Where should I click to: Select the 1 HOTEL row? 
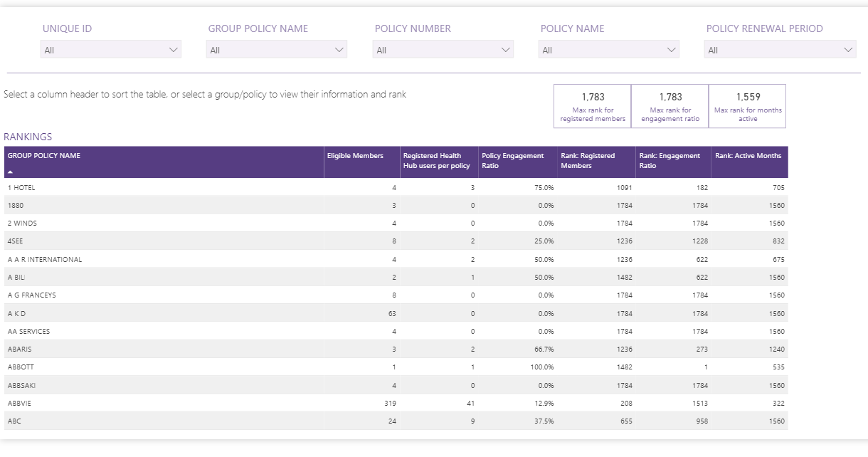(x=396, y=187)
